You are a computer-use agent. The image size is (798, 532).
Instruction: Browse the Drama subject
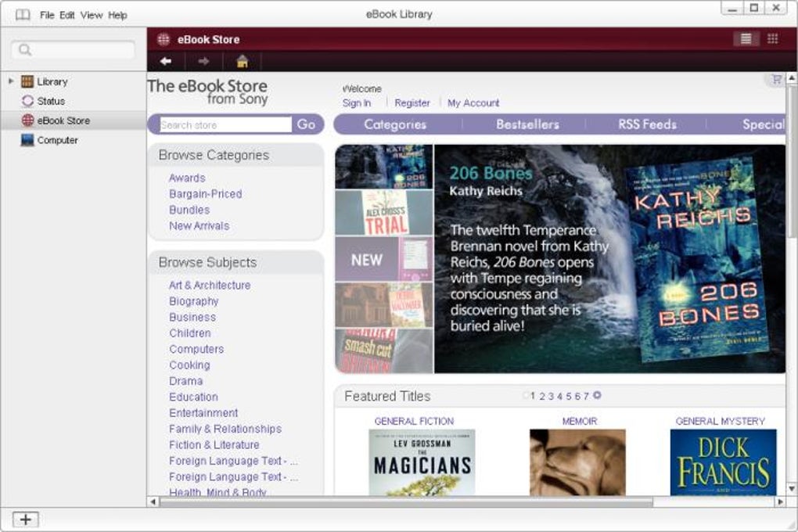click(185, 381)
